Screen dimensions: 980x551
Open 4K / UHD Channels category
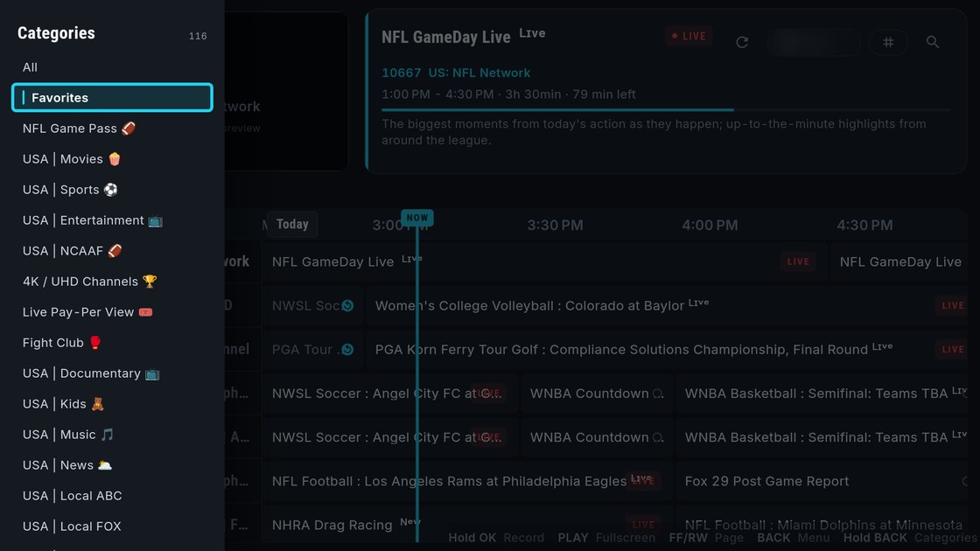[x=113, y=281]
